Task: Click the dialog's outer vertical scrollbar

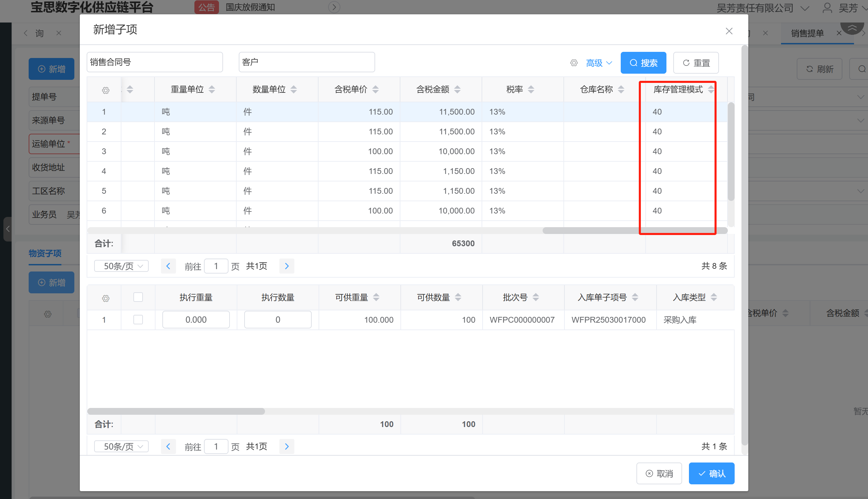Action: click(x=744, y=245)
